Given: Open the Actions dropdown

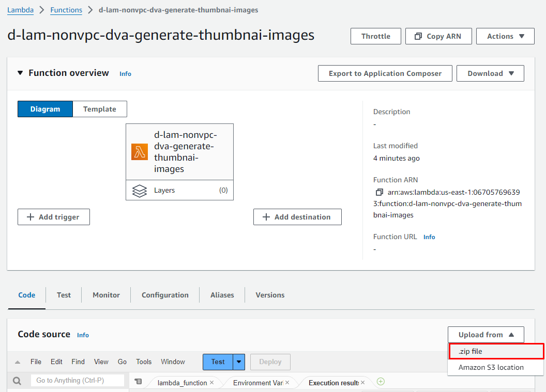Looking at the screenshot, I should (505, 36).
